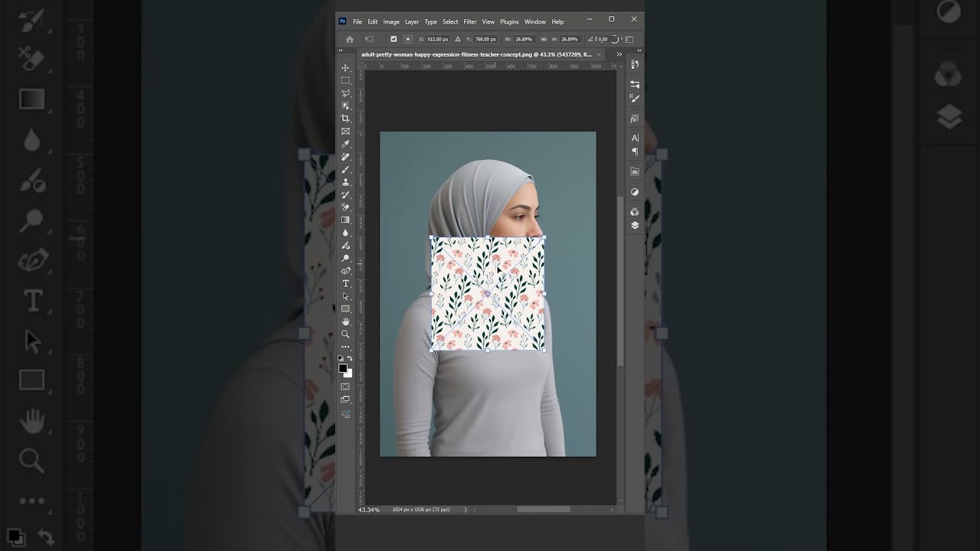The height and width of the screenshot is (551, 980).
Task: Select the Object Selection tool
Action: tap(345, 106)
